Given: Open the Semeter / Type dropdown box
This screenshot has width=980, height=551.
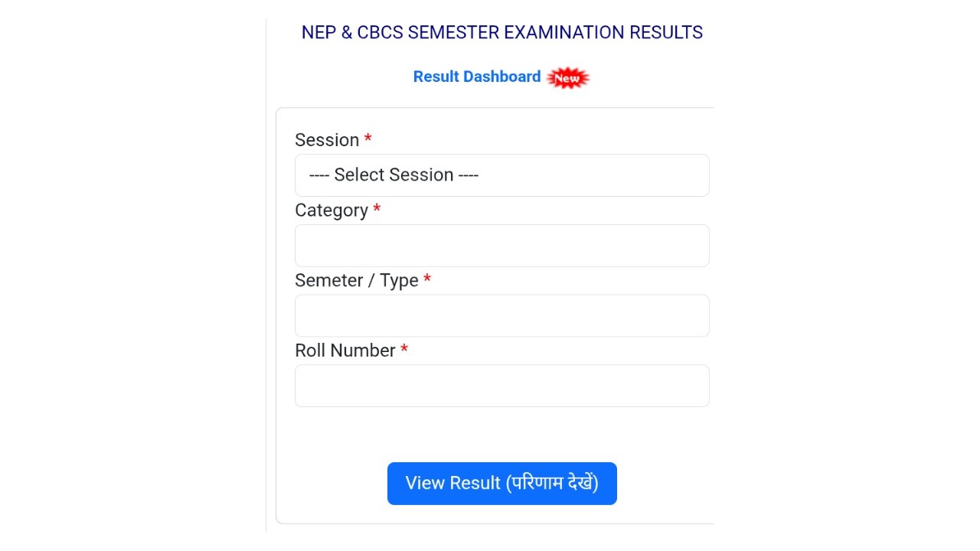Looking at the screenshot, I should click(x=501, y=316).
